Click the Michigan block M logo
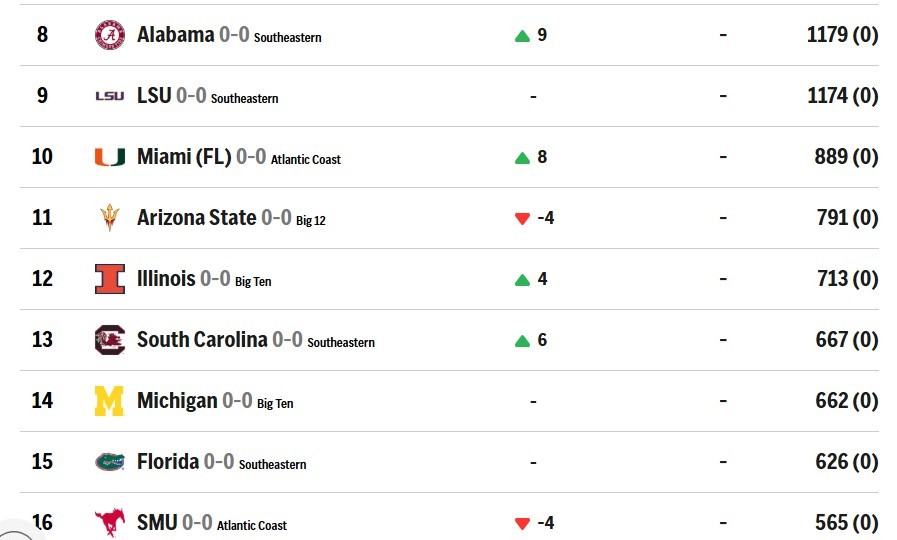The height and width of the screenshot is (540, 897). (x=109, y=401)
